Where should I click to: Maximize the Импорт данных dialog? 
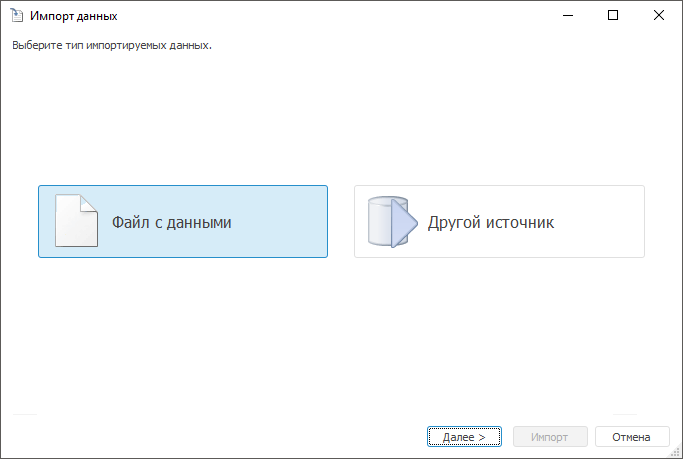(x=613, y=16)
